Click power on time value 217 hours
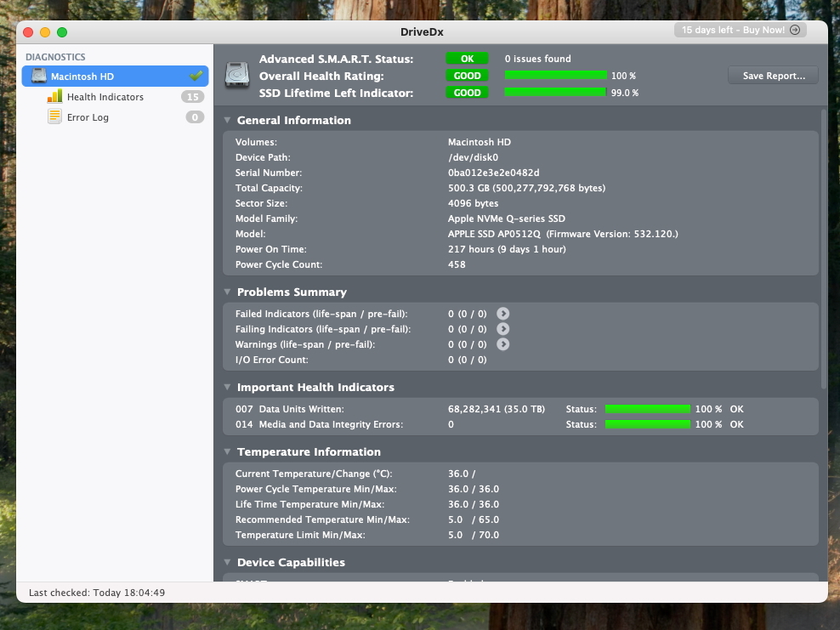This screenshot has height=630, width=840. pyautogui.click(x=507, y=249)
